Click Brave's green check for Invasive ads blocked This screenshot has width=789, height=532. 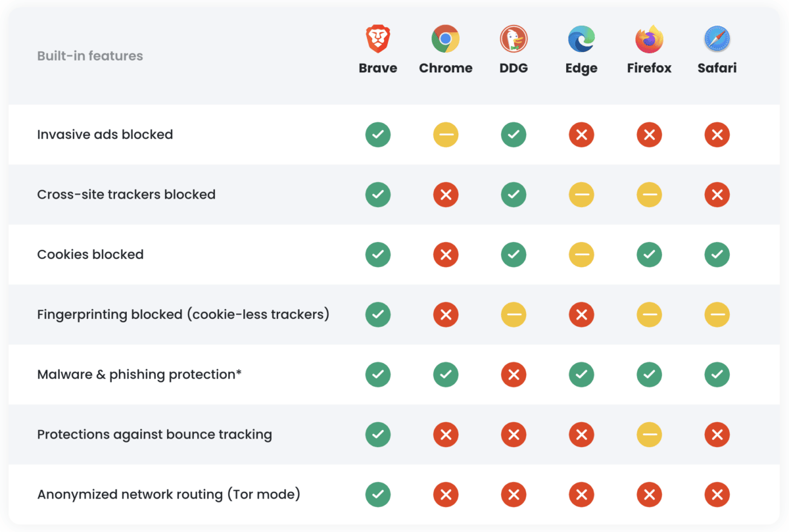click(x=378, y=135)
